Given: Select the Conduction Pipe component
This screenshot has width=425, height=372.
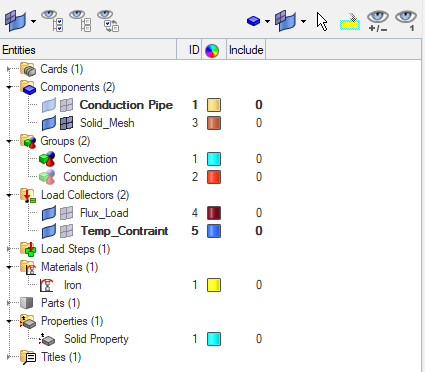Looking at the screenshot, I should coord(126,105).
